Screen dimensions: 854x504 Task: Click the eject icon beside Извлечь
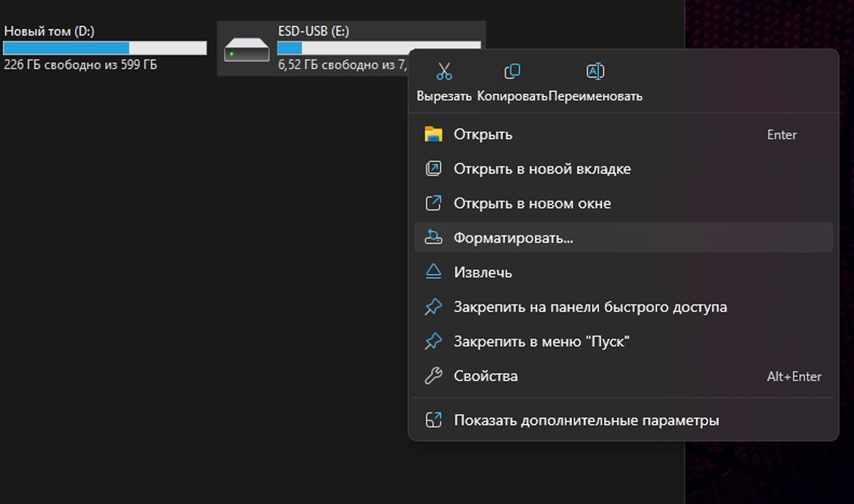point(434,272)
